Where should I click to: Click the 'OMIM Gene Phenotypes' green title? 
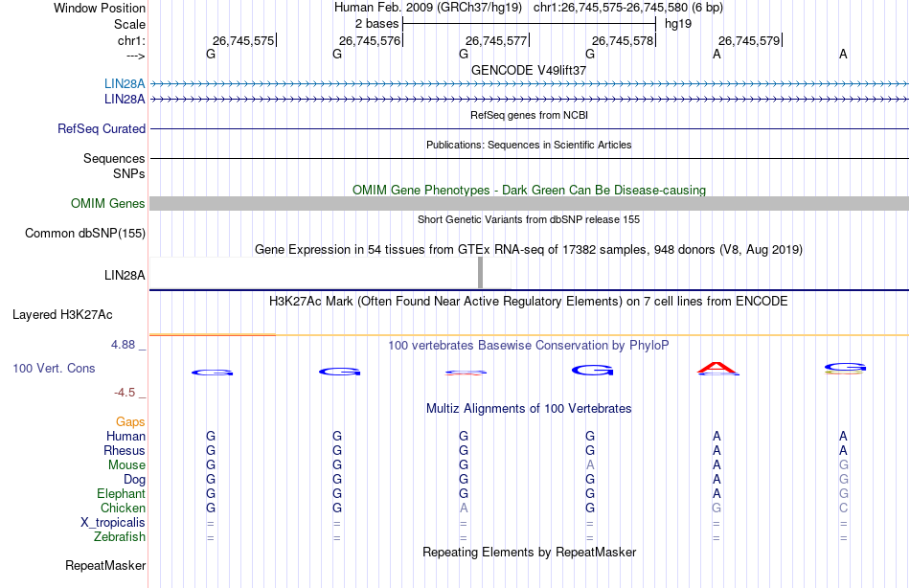pyautogui.click(x=529, y=190)
